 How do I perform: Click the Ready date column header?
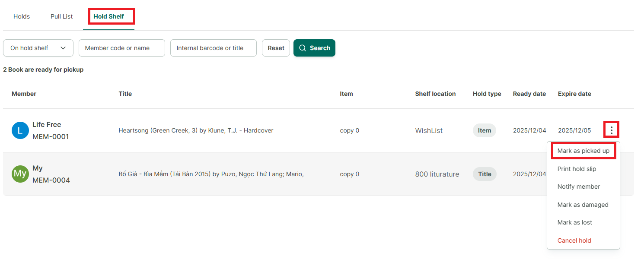[529, 94]
